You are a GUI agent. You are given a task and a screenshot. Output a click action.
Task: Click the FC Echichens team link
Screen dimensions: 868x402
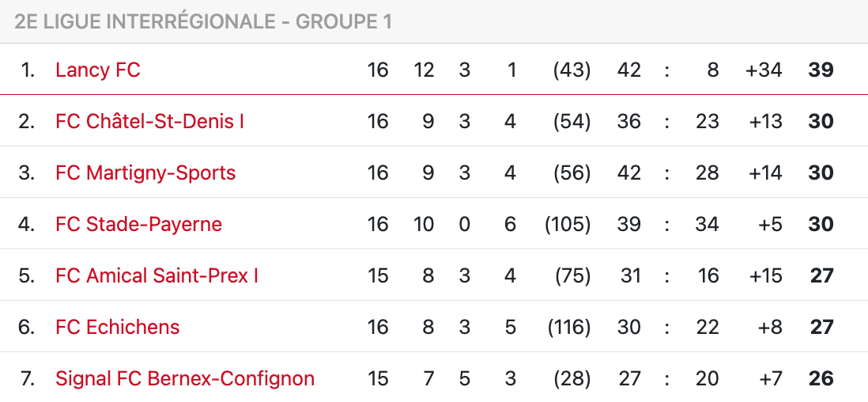coord(117,327)
